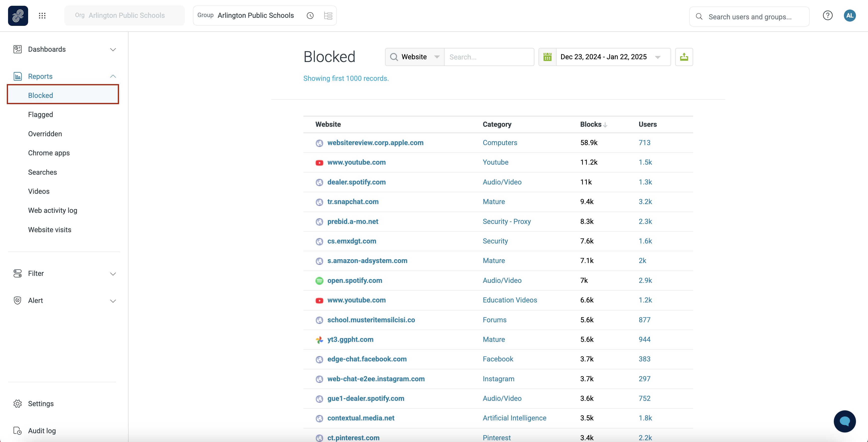Open the AL user avatar menu
Image resolution: width=868 pixels, height=442 pixels.
click(849, 16)
